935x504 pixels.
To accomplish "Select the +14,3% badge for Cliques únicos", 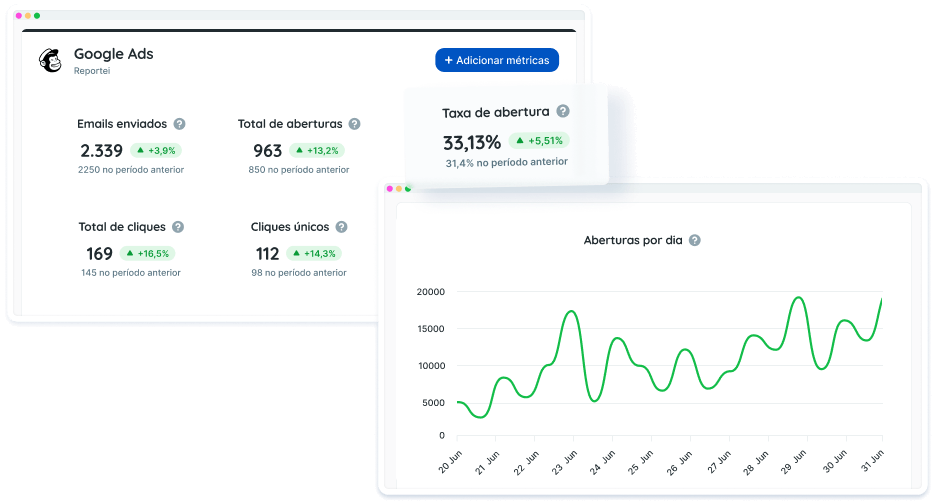I will (x=314, y=254).
